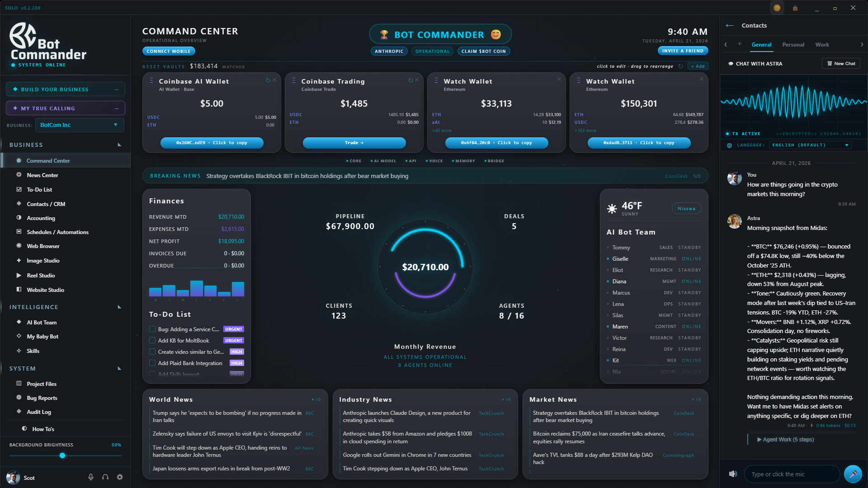Open the Command Center sidebar item icon

(x=19, y=160)
